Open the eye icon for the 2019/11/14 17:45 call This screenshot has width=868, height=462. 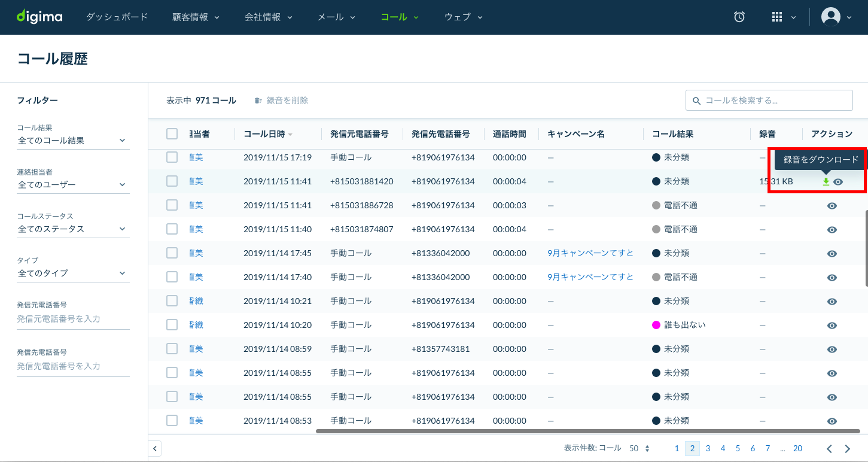tap(832, 254)
